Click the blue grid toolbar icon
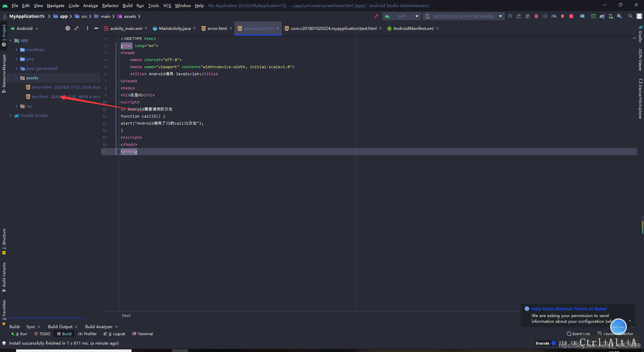Viewport: 644px width, 352px height. point(582,16)
